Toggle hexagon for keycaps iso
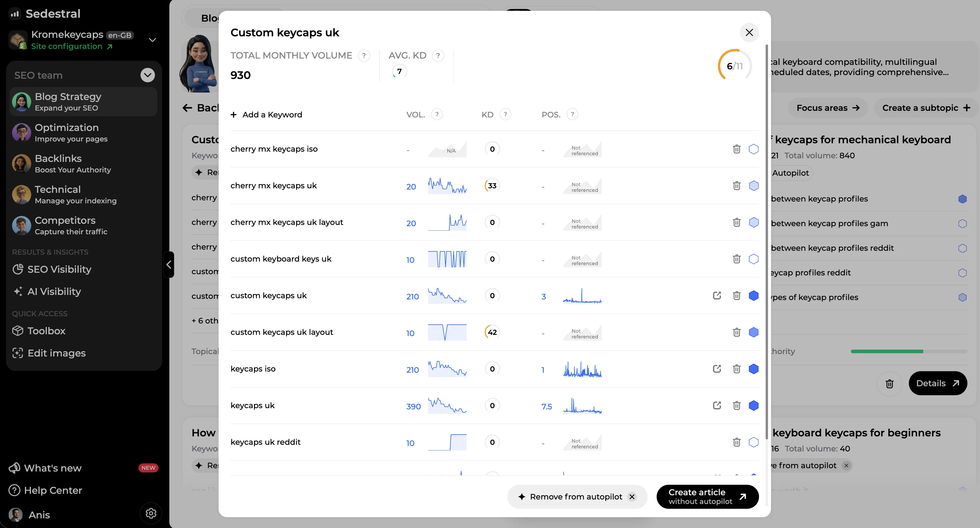The height and width of the screenshot is (528, 980). [x=754, y=369]
